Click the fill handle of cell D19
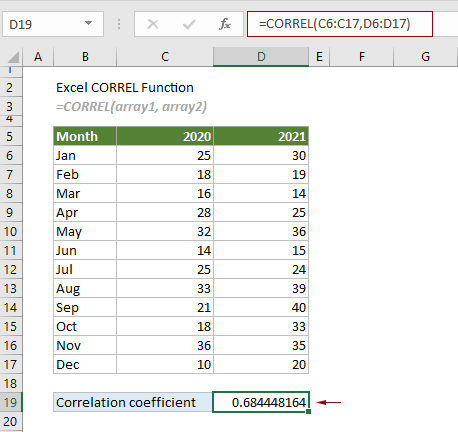 [x=308, y=412]
